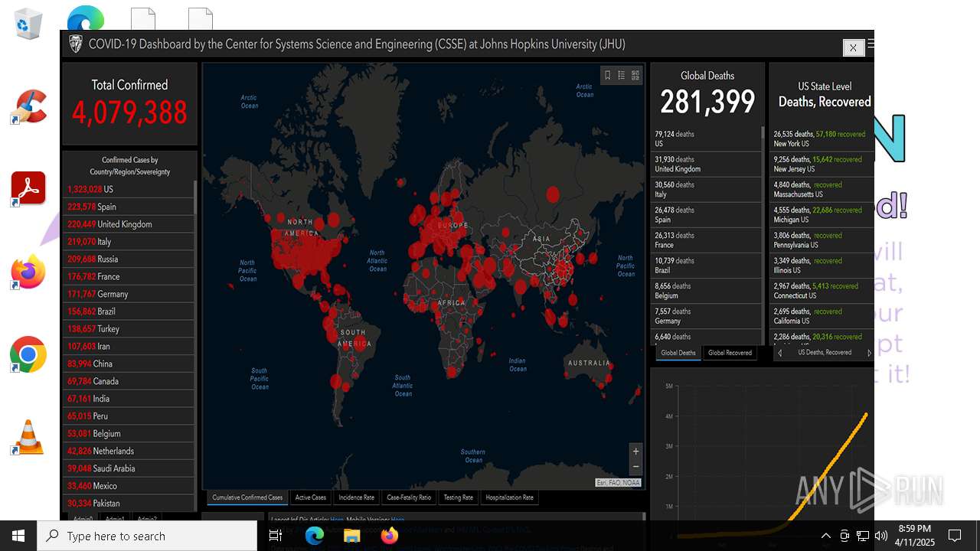The height and width of the screenshot is (551, 980).
Task: Select China row in confirmed cases list
Action: pos(129,364)
